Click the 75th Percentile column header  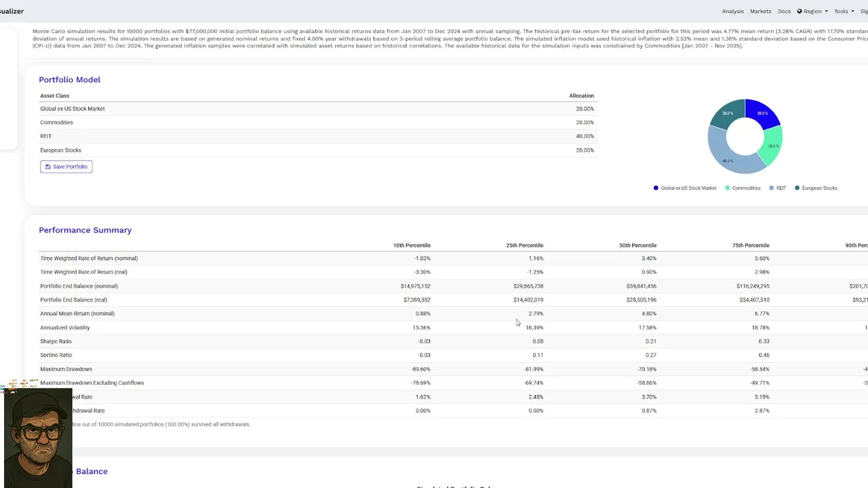pos(750,245)
